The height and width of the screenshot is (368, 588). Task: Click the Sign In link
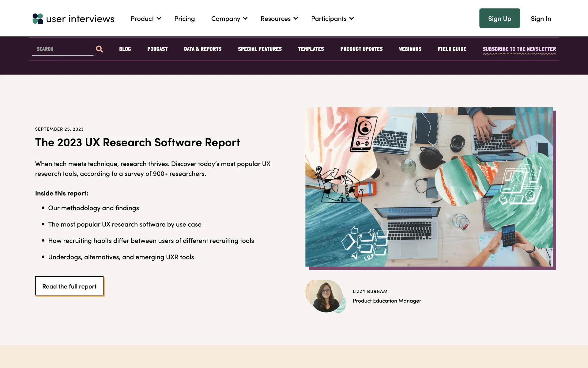541,19
